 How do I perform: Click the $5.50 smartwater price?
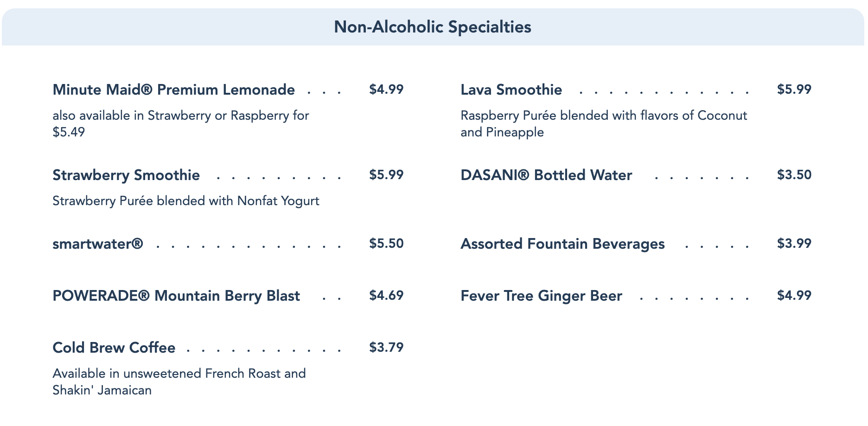click(x=386, y=244)
